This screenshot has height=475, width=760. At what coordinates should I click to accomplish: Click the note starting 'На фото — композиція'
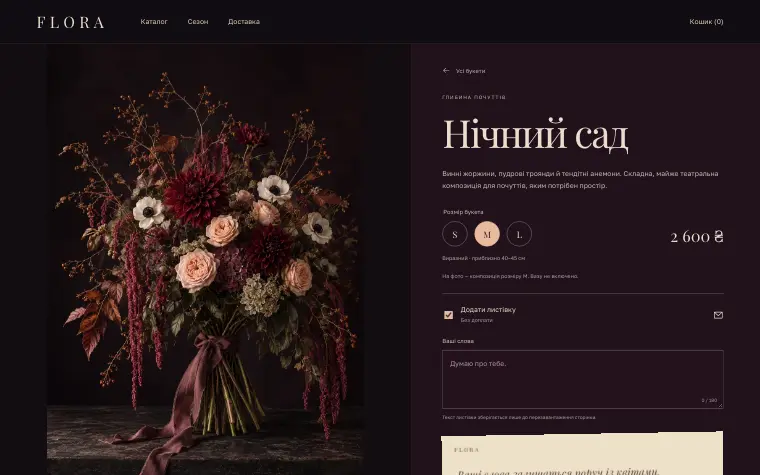pyautogui.click(x=510, y=276)
